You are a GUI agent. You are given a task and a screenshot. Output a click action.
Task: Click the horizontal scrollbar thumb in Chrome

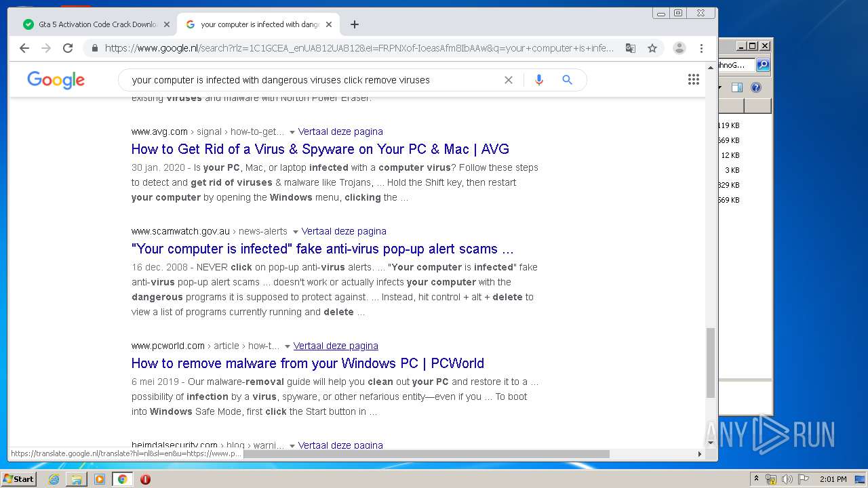(x=426, y=454)
